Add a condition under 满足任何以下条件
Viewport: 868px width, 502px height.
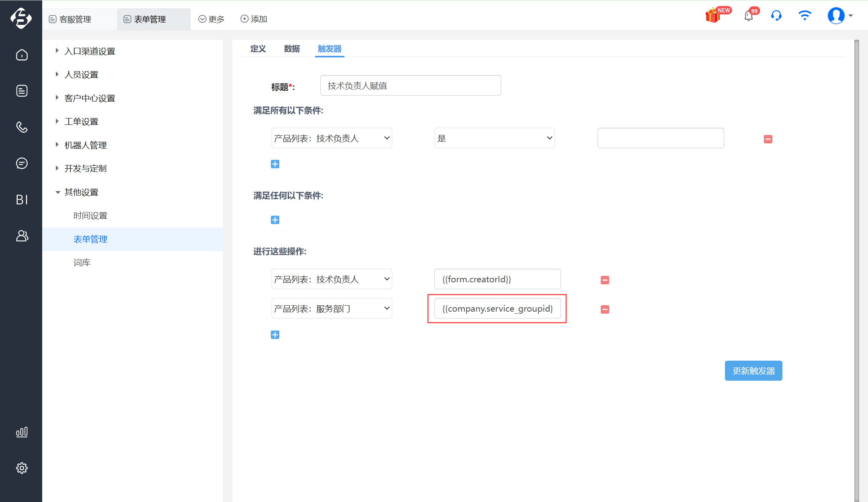(275, 220)
